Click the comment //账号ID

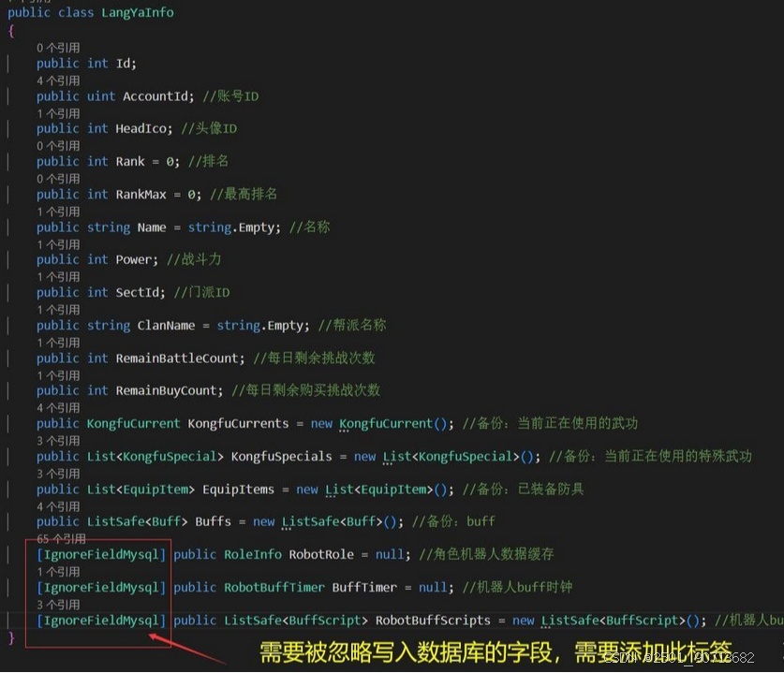tap(230, 95)
